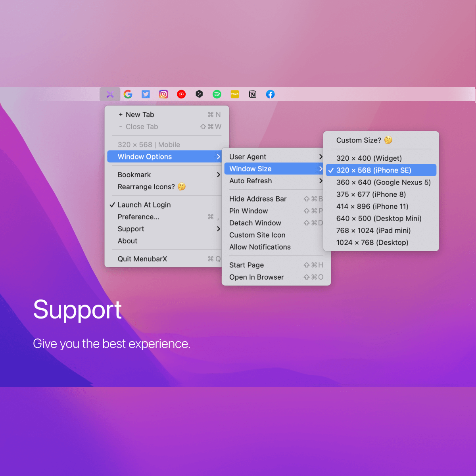This screenshot has width=476, height=476.
Task: Select Custom Size? option
Action: tap(381, 140)
